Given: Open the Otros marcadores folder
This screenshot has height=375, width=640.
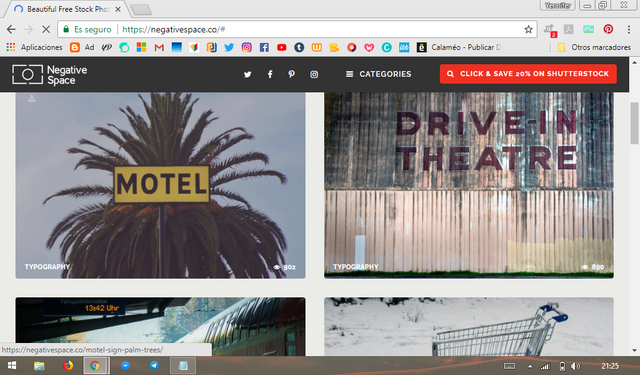Looking at the screenshot, I should (x=594, y=47).
